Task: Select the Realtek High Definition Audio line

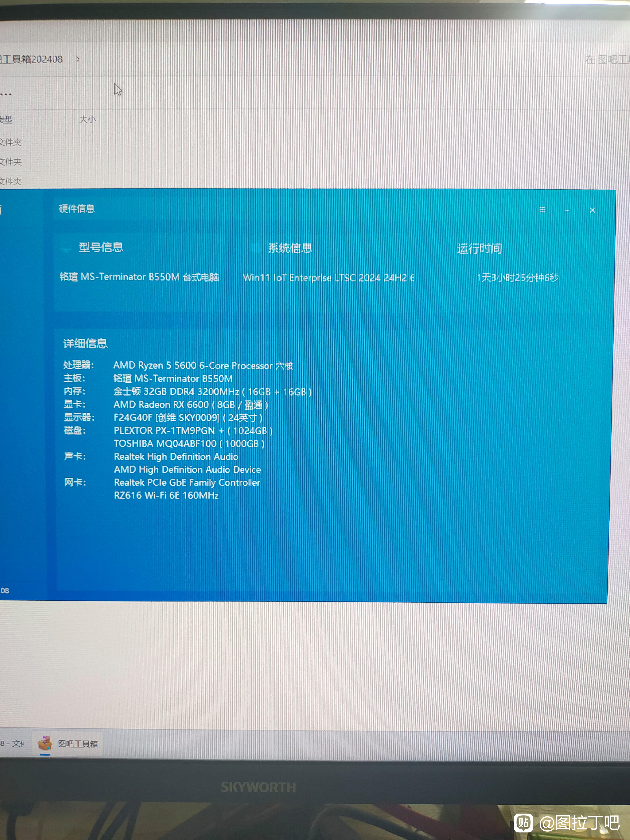Action: (x=176, y=457)
